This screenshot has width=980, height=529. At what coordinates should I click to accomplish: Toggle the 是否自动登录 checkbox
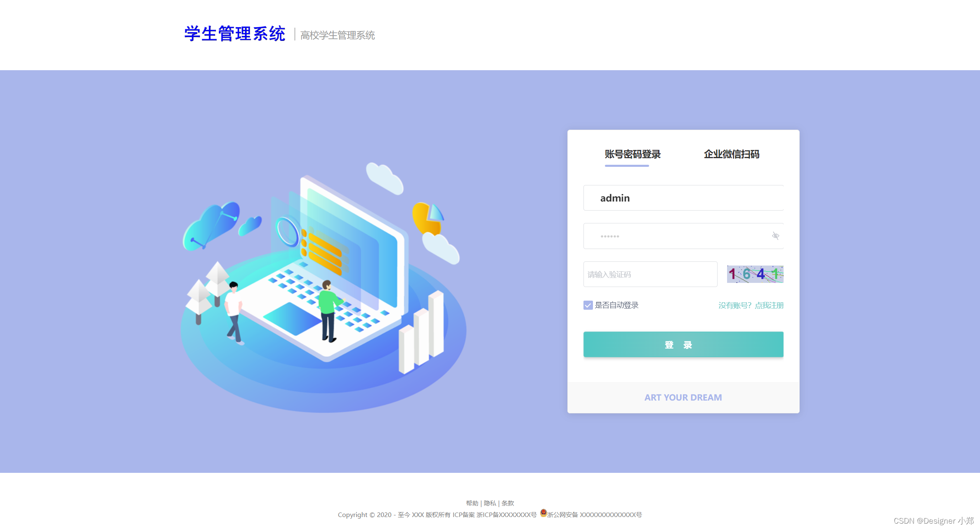pos(586,305)
